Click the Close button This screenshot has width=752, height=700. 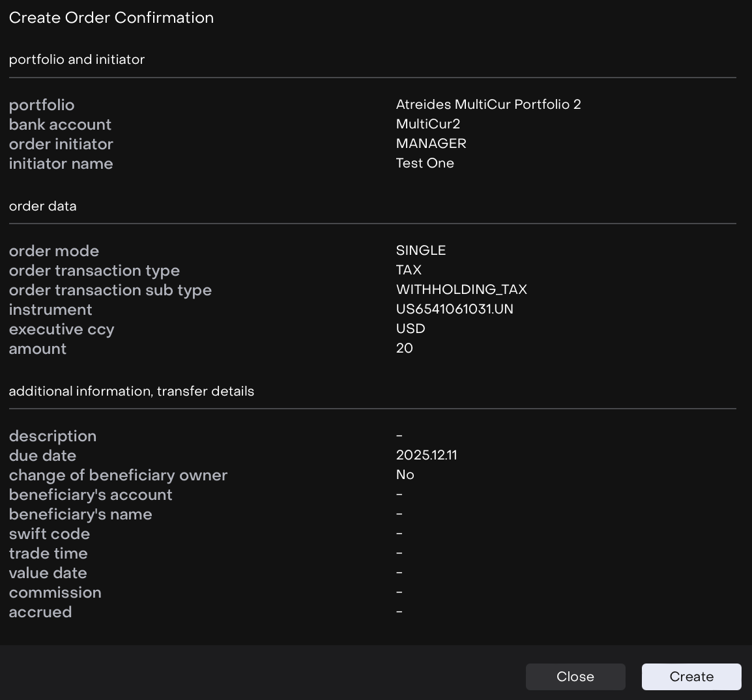(x=575, y=677)
